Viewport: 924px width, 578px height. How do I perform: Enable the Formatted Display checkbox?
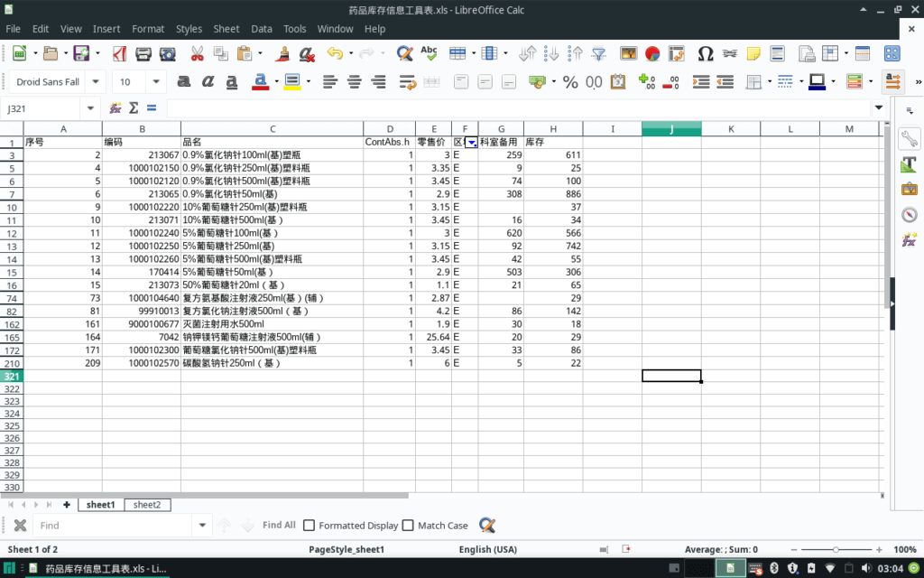click(x=310, y=526)
